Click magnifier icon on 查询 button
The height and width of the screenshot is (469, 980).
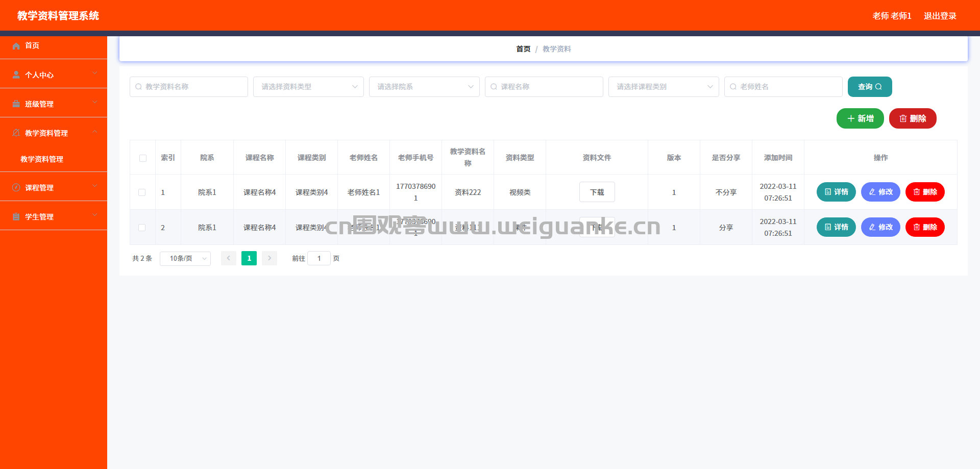[x=878, y=87]
